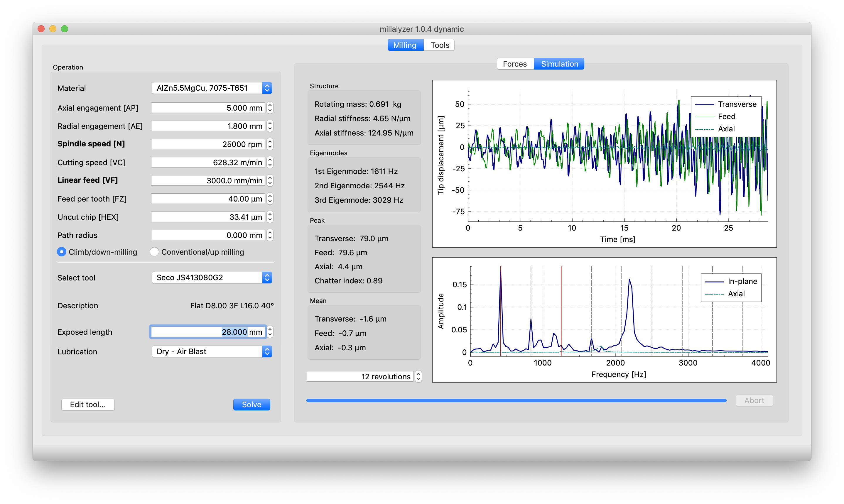This screenshot has height=504, width=844.
Task: Switch to the Tools tab
Action: (x=440, y=45)
